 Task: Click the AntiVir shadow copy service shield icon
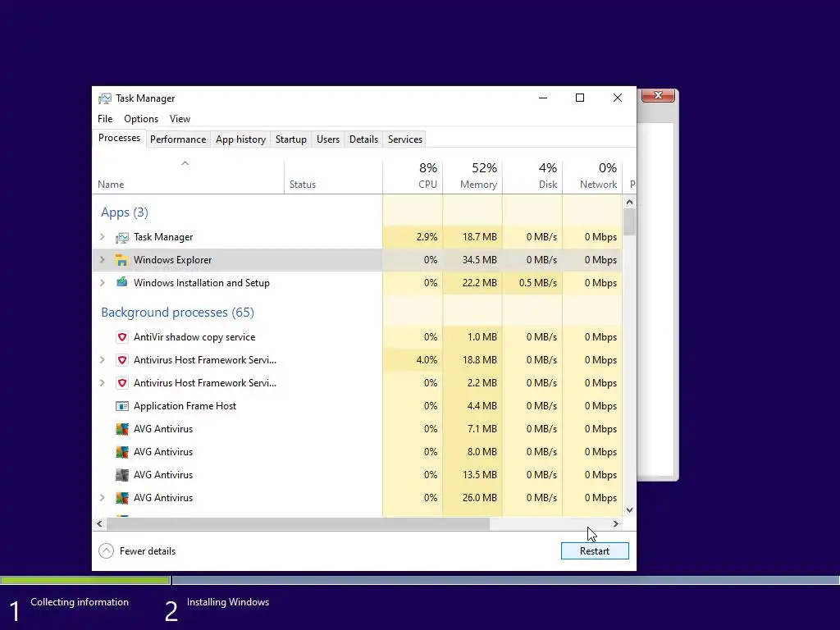tap(122, 337)
